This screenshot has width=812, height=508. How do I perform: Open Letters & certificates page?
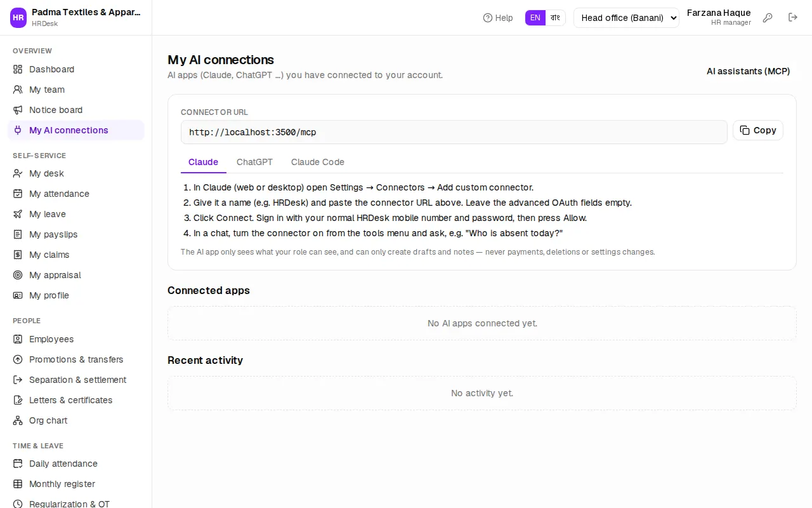click(76, 400)
